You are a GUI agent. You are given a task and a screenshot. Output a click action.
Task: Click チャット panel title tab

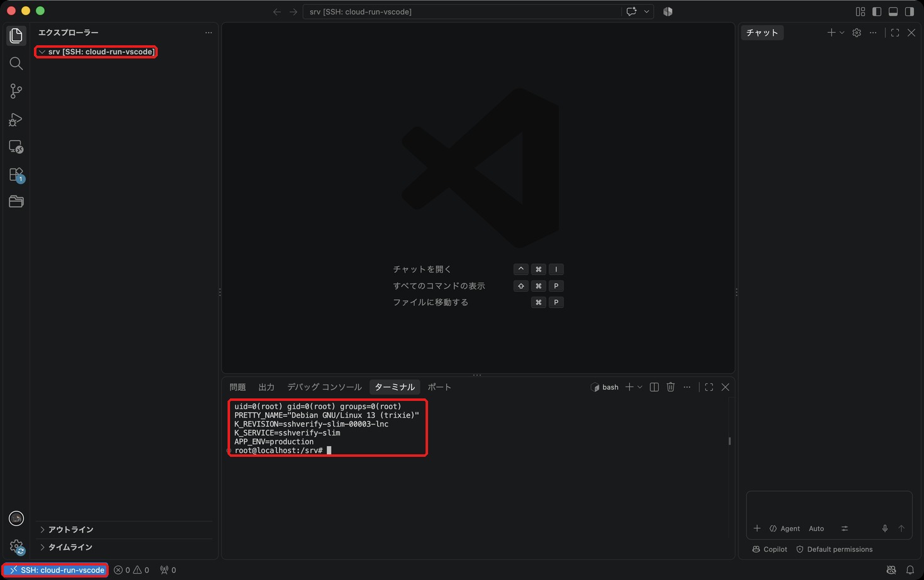(x=762, y=33)
